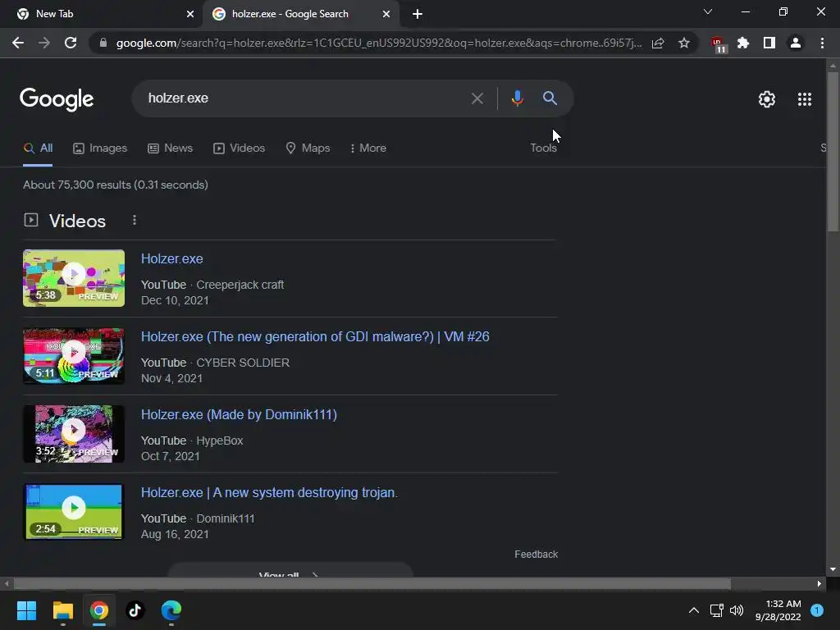This screenshot has width=840, height=630.
Task: Open the clock and date panel
Action: [778, 610]
